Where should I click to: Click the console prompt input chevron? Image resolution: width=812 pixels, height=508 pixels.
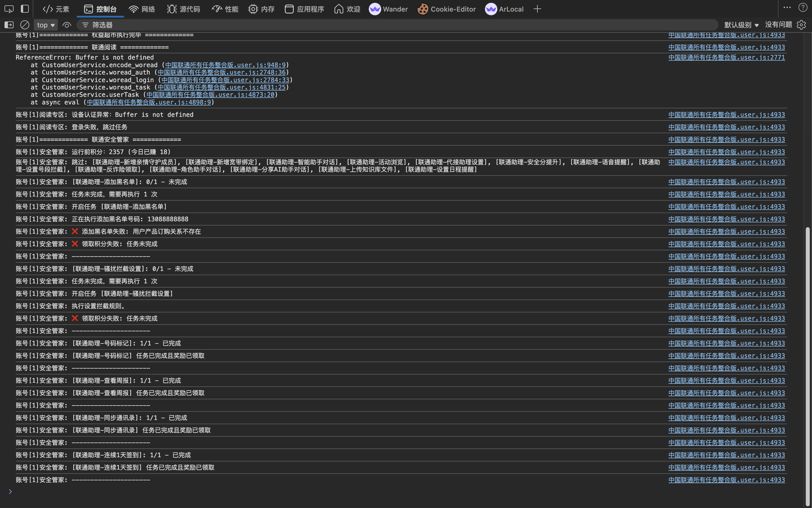[x=10, y=492]
